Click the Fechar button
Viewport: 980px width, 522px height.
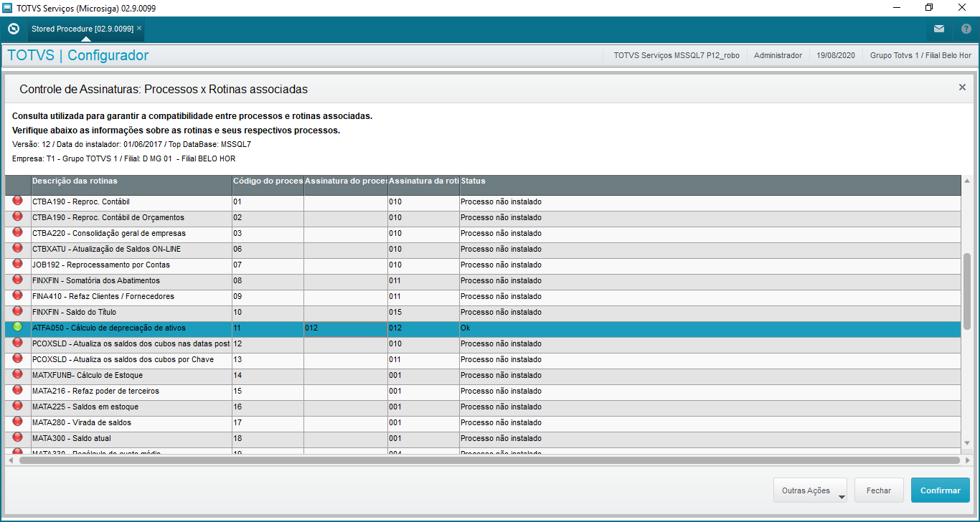click(879, 490)
